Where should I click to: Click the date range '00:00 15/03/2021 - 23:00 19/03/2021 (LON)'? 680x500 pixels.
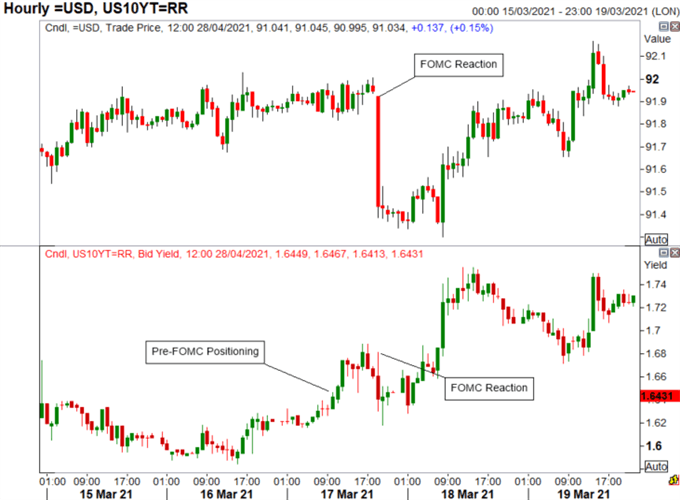575,11
